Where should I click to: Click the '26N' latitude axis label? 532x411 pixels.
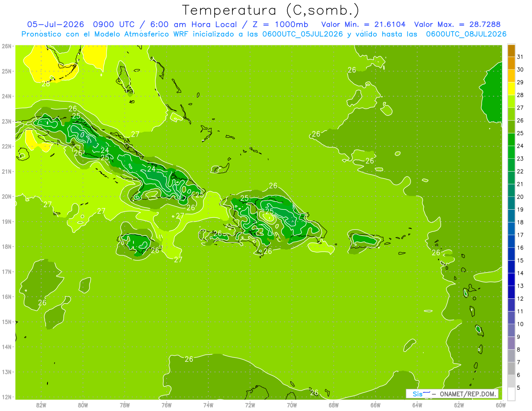6,46
